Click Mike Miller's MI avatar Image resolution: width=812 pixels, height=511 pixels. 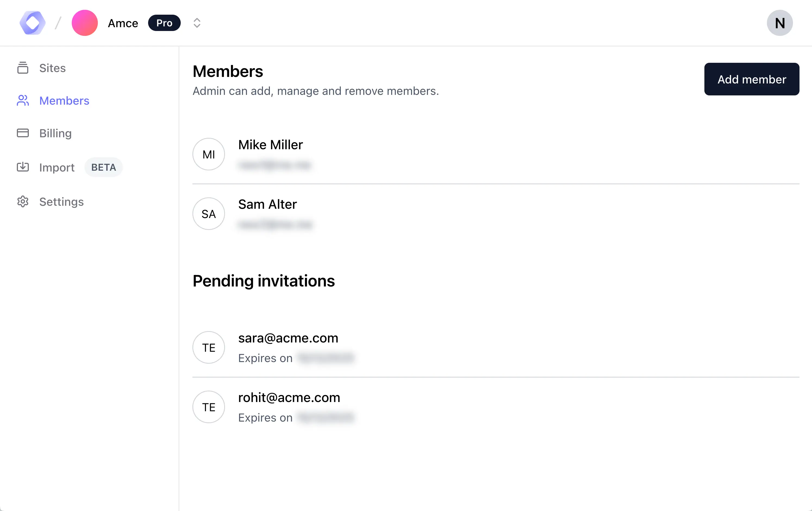(x=209, y=154)
